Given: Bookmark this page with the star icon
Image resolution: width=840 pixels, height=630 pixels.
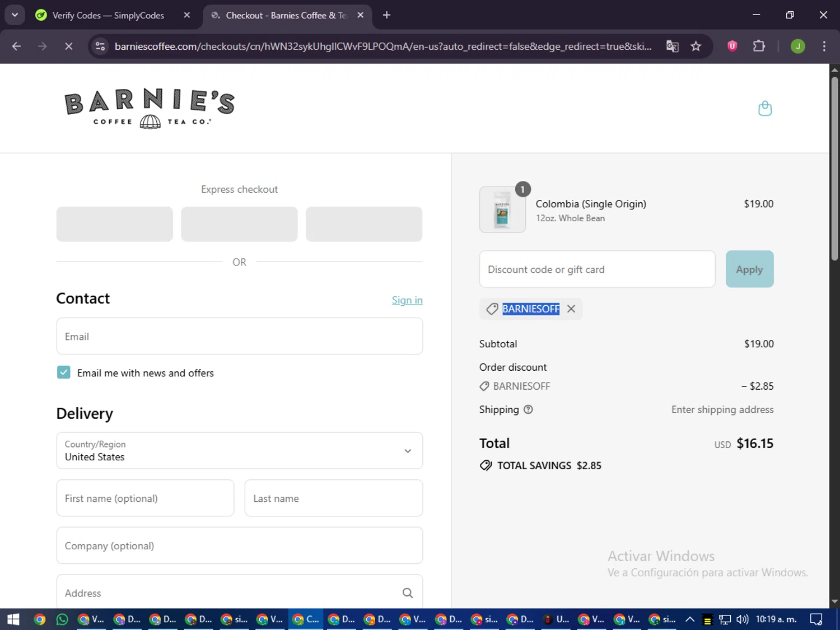Looking at the screenshot, I should [x=696, y=46].
